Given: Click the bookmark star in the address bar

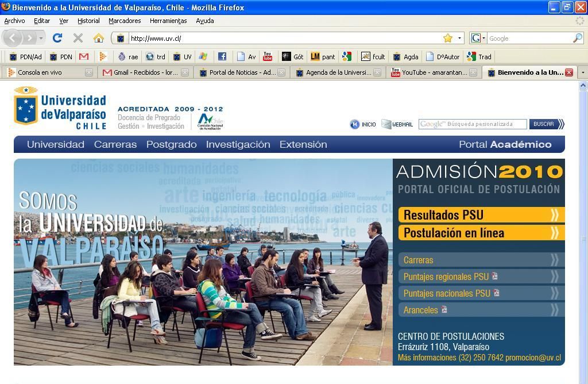Looking at the screenshot, I should pyautogui.click(x=448, y=38).
